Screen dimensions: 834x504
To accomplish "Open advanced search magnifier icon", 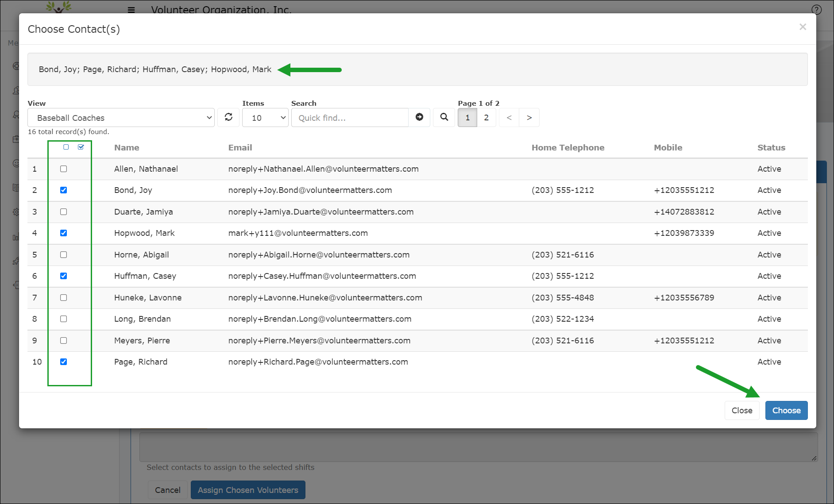I will [x=444, y=117].
